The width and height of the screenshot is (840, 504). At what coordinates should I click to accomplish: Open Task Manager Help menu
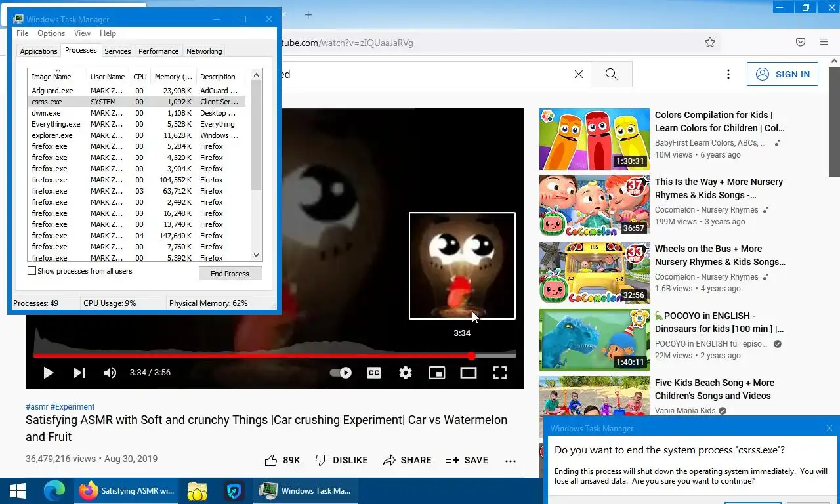(108, 33)
